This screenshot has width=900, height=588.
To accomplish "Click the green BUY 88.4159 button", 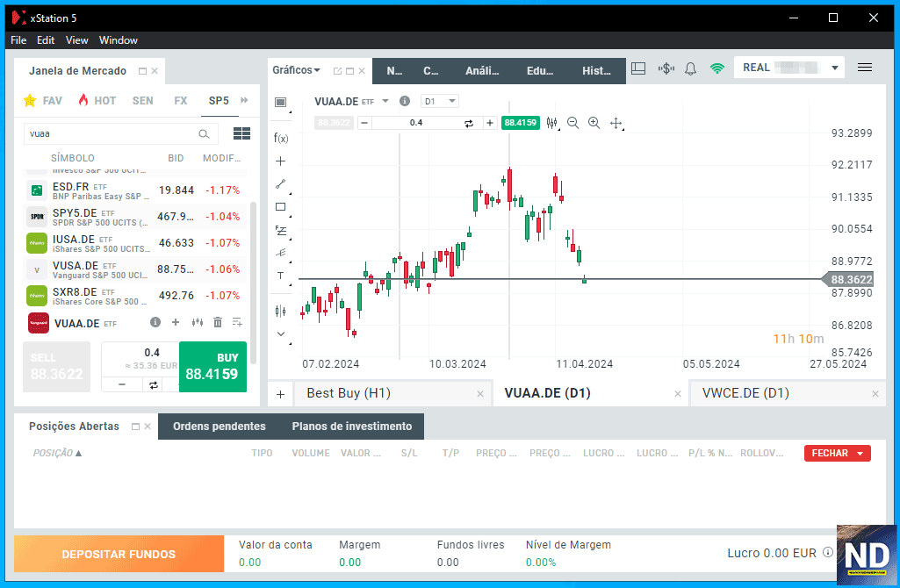I will (x=213, y=367).
